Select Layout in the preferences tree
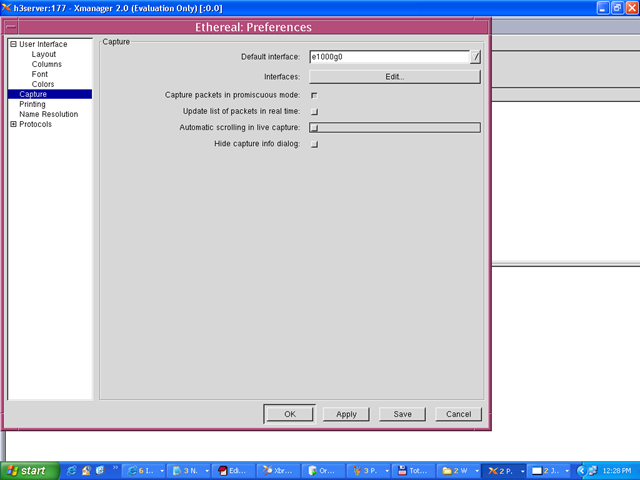 [x=44, y=54]
